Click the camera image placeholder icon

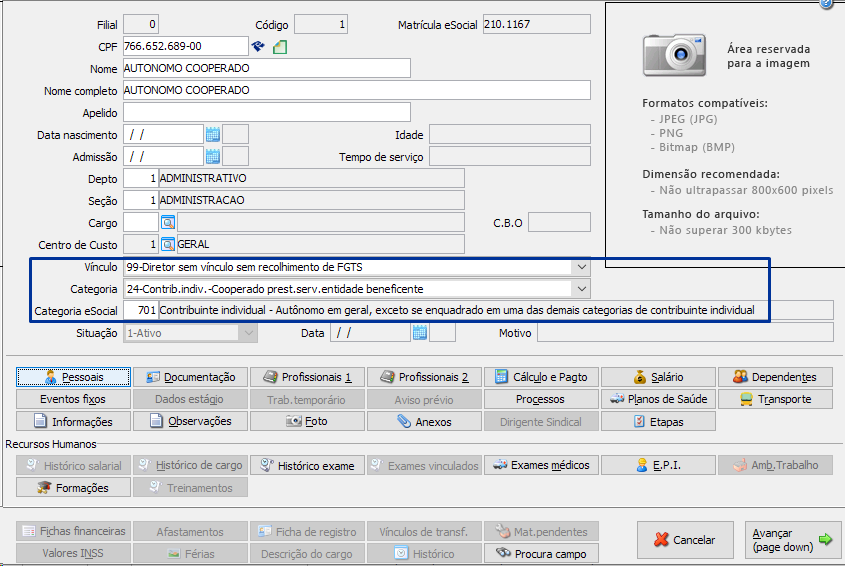click(674, 55)
